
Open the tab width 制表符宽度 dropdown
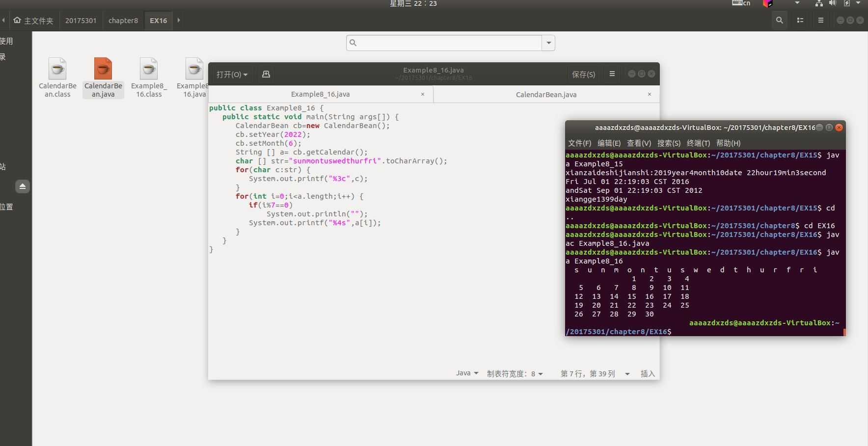click(x=515, y=373)
